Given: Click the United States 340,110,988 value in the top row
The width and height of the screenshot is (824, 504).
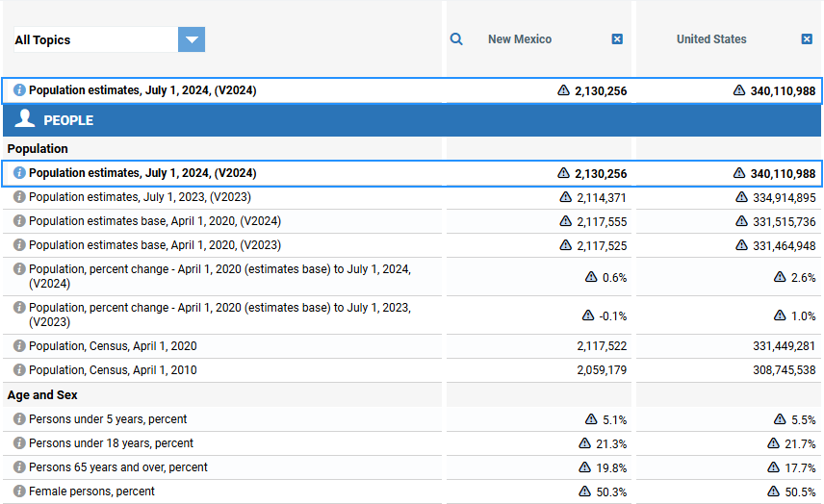Looking at the screenshot, I should pyautogui.click(x=783, y=91).
